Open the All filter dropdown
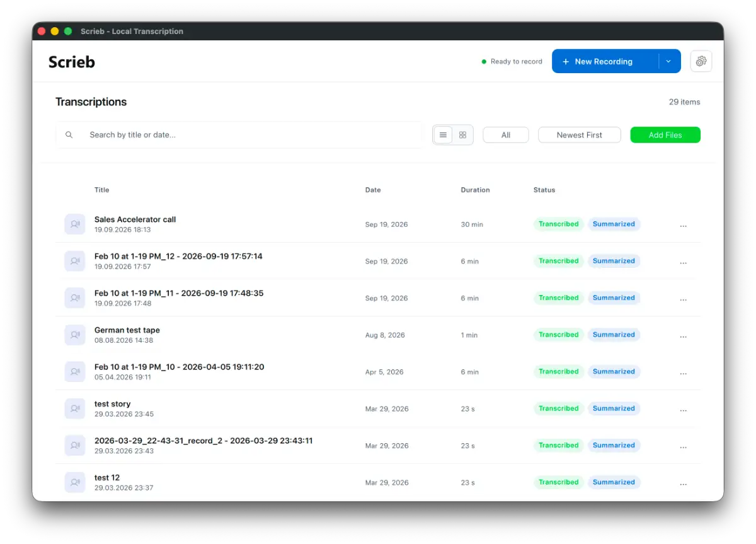Viewport: 756px width, 544px height. point(506,135)
